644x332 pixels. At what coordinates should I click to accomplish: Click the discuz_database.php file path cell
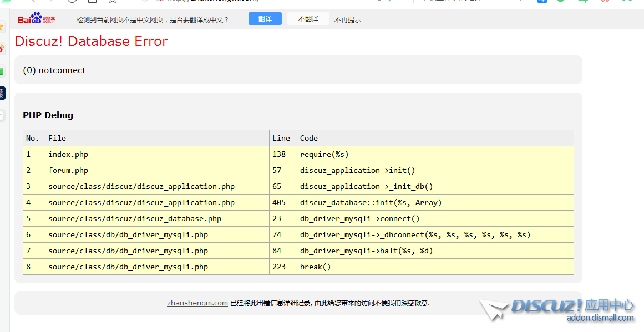click(135, 218)
